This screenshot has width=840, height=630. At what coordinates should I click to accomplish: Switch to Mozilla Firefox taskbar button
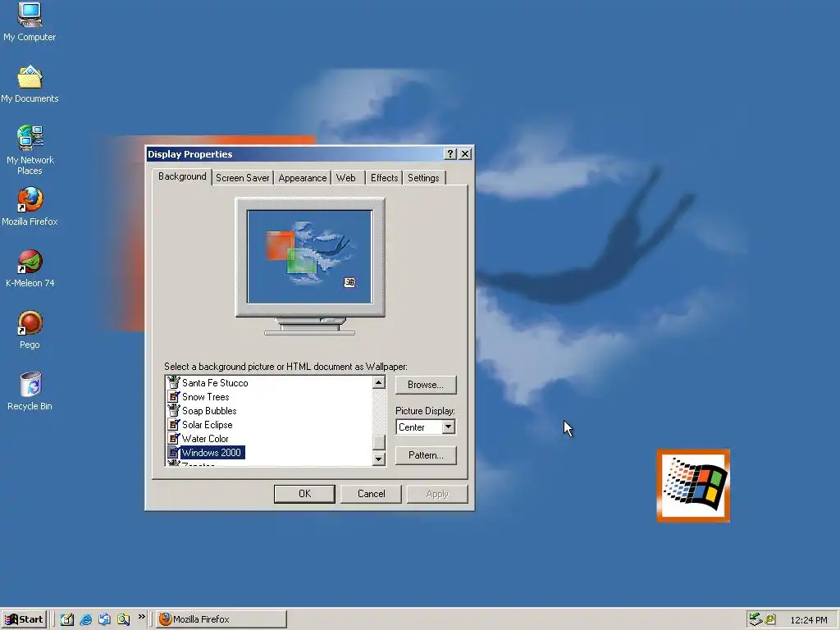point(221,619)
